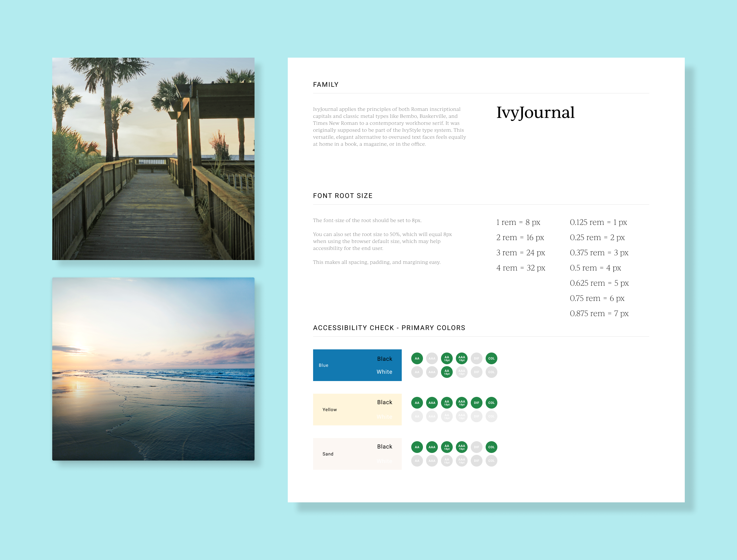
Task: Click green AA badge for Blue with Black text
Action: coord(417,358)
